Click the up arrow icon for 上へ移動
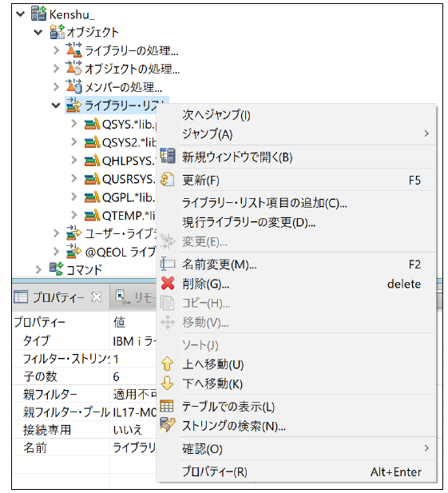This screenshot has width=448, height=493. pyautogui.click(x=167, y=364)
